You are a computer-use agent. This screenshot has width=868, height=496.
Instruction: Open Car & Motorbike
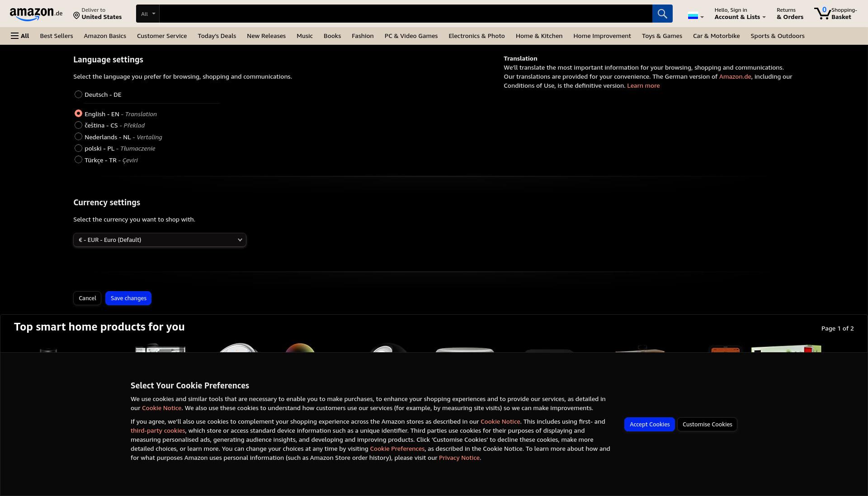point(717,36)
